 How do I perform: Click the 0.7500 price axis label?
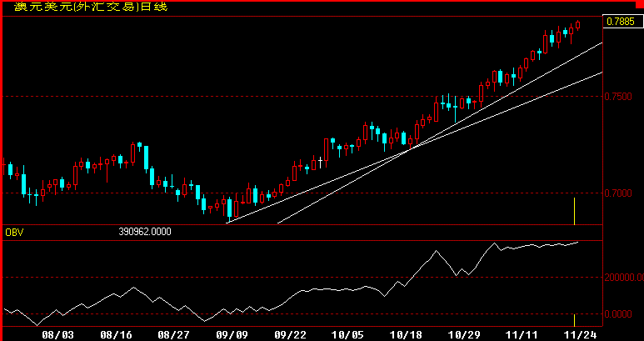coord(618,97)
